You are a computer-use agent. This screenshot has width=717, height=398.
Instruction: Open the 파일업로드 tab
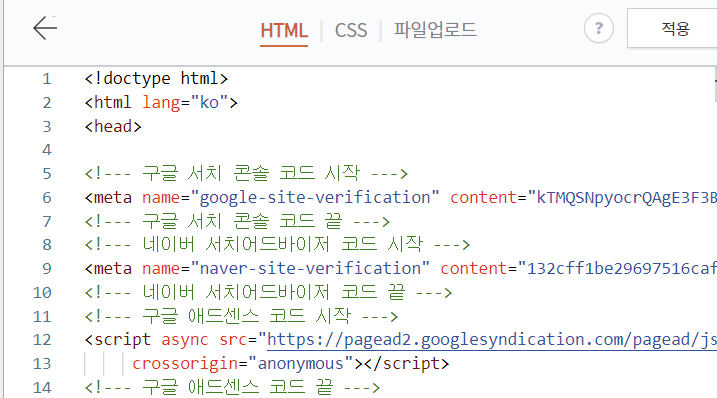point(435,30)
